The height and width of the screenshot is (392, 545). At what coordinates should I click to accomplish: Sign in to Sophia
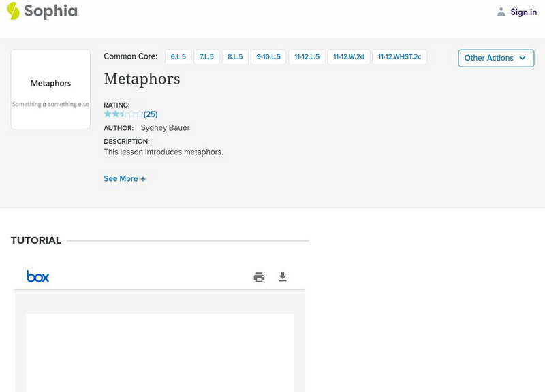click(523, 12)
